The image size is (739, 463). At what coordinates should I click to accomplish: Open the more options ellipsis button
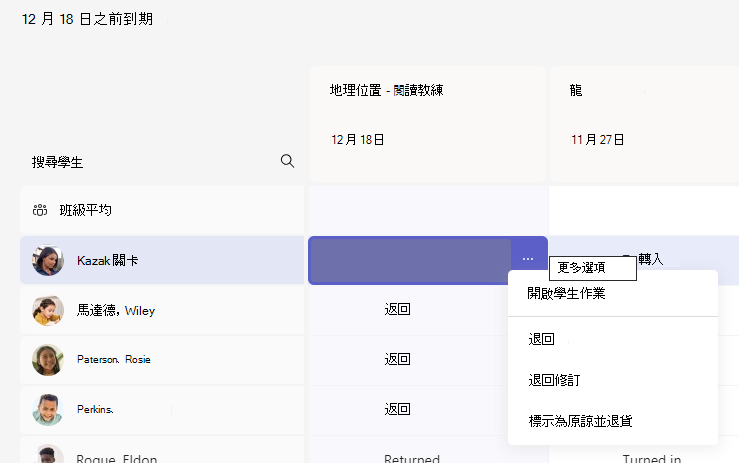click(x=528, y=259)
